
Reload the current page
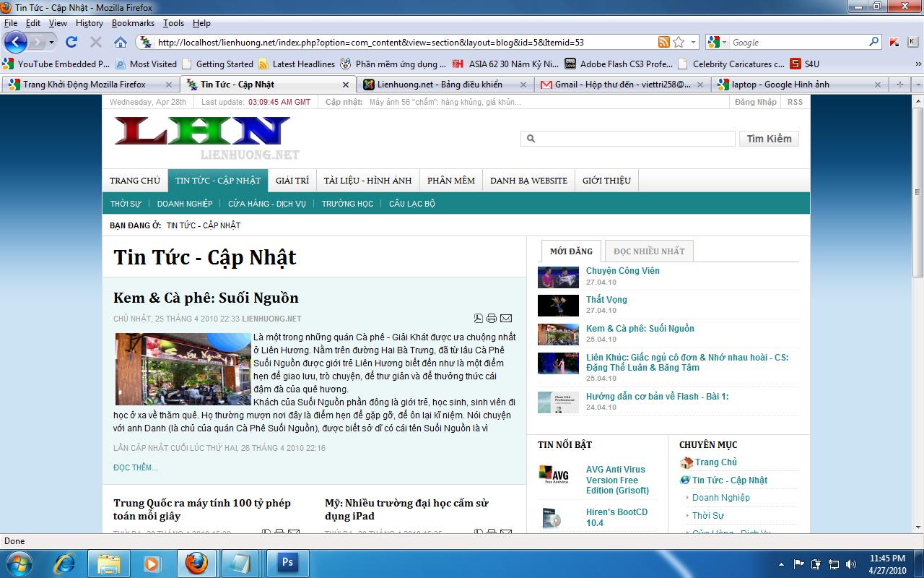(x=71, y=43)
